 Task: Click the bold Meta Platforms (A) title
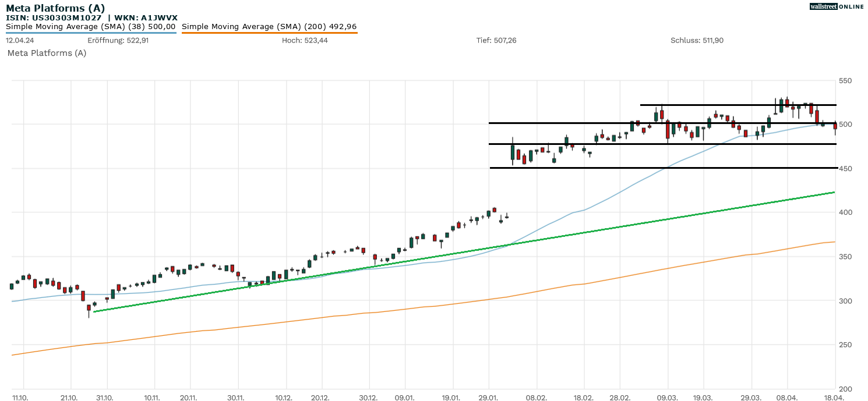(55, 8)
